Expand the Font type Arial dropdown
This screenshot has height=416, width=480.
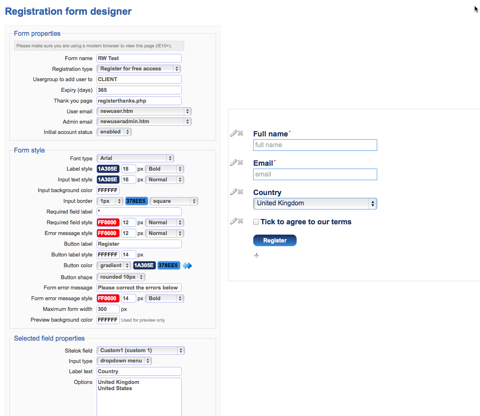coord(135,158)
